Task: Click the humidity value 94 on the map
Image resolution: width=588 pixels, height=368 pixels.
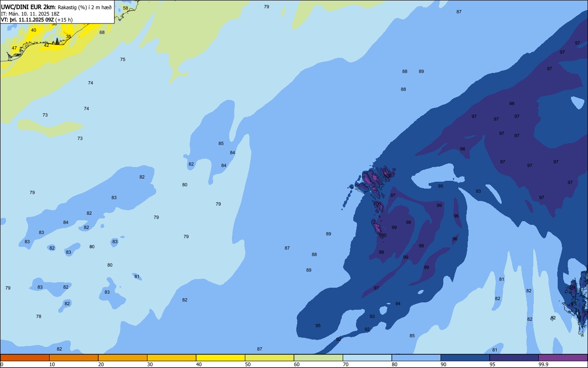Action: 398,303
